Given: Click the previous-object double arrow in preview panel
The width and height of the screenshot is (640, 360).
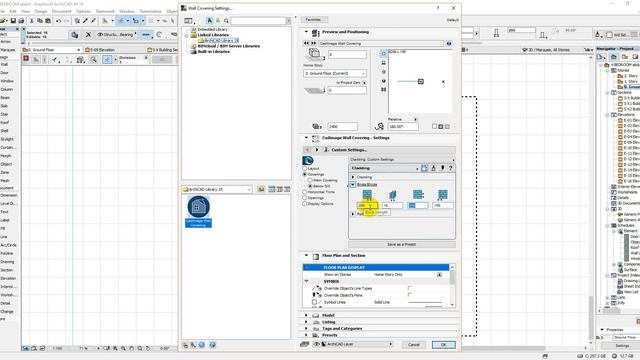Looking at the screenshot, I should coord(306,43).
